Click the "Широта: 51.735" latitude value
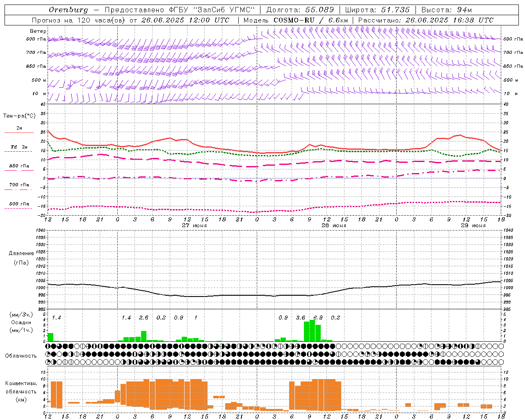The image size is (525, 420). (378, 10)
